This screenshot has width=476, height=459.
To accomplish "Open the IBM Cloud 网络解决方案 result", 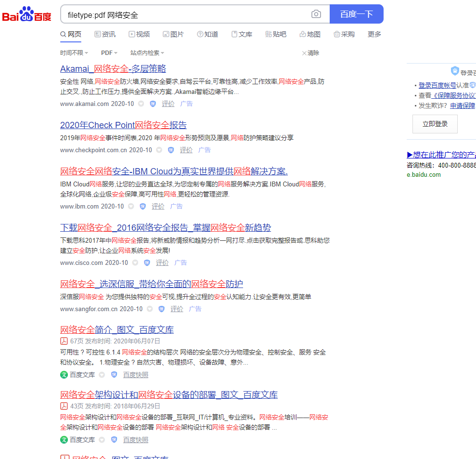I will 174,171.
